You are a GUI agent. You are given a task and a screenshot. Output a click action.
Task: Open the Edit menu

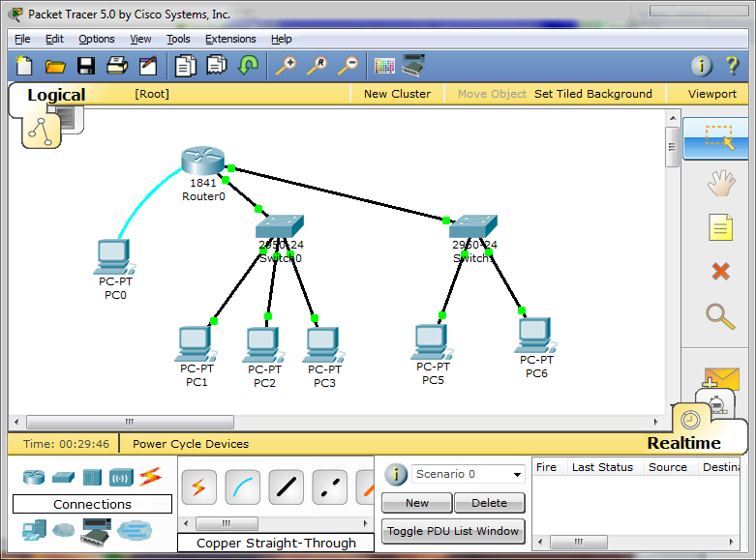pos(54,39)
